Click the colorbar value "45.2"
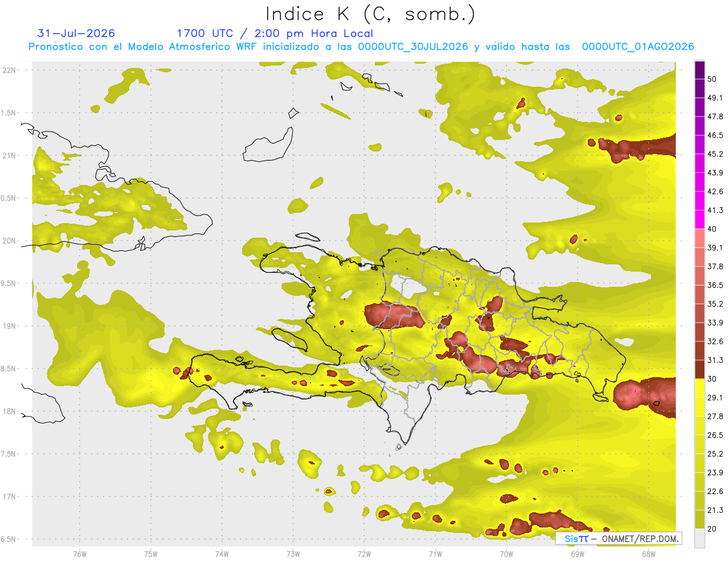 coord(716,154)
